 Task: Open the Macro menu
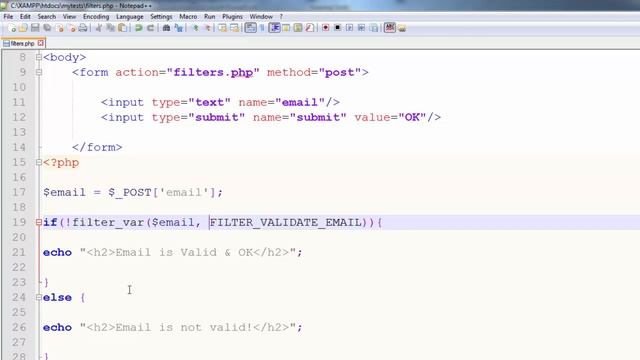[188, 17]
